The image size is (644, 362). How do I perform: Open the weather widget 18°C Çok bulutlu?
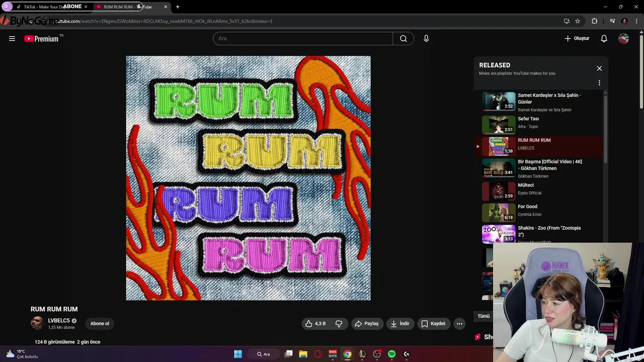[x=21, y=354]
